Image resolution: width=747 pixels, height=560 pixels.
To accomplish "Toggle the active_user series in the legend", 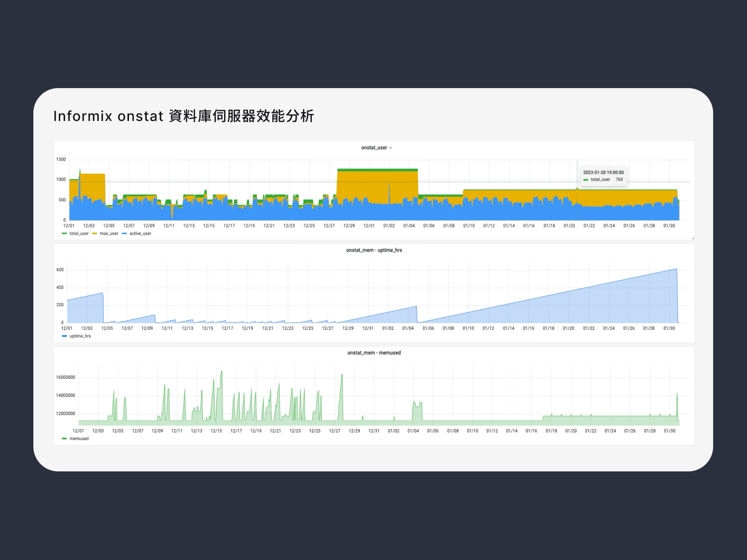I will (x=140, y=233).
